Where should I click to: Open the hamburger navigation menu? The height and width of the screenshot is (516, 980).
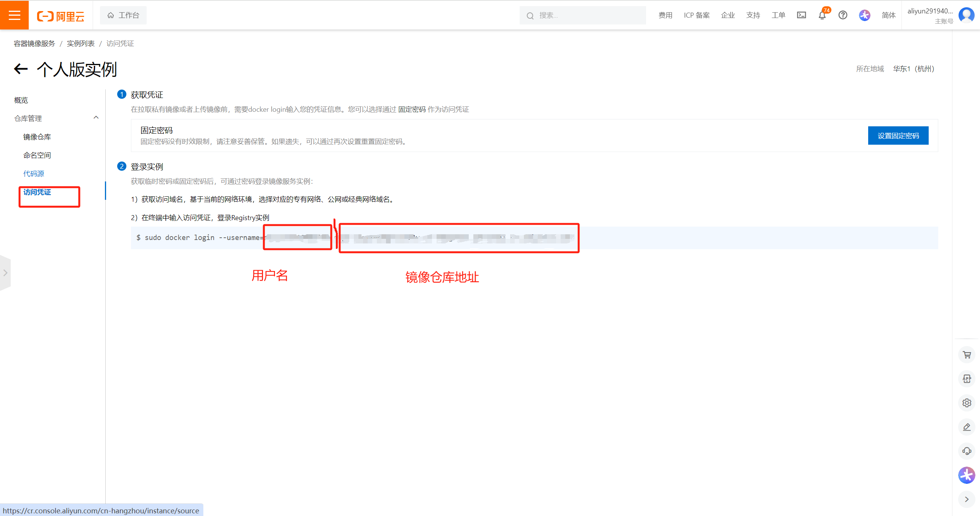(14, 15)
